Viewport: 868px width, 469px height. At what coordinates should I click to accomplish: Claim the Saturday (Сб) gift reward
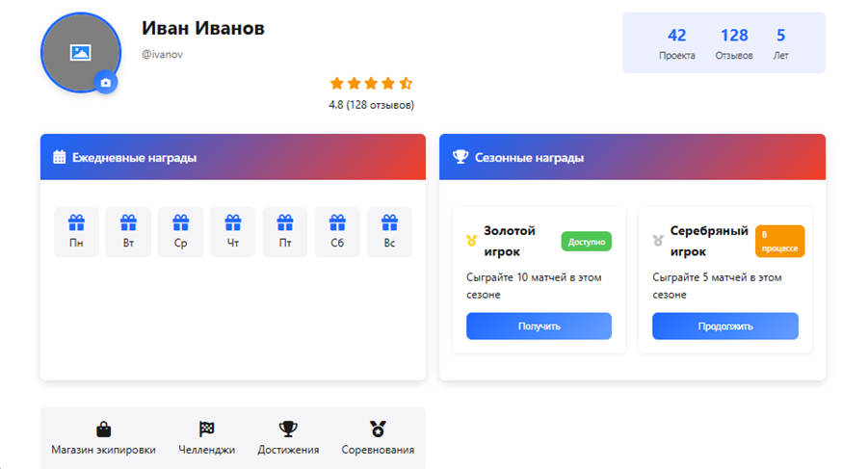[x=337, y=232]
